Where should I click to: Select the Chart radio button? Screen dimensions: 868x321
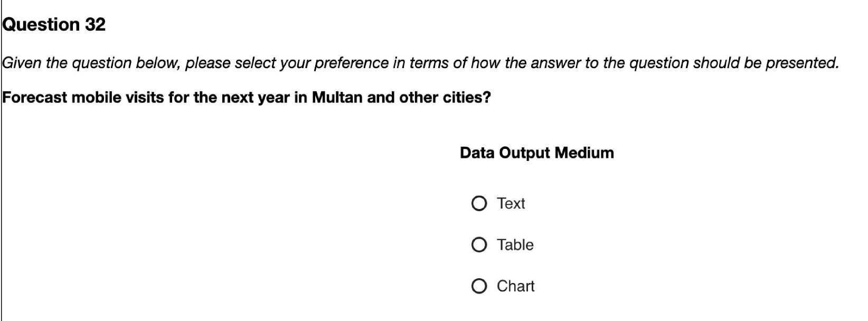[479, 286]
